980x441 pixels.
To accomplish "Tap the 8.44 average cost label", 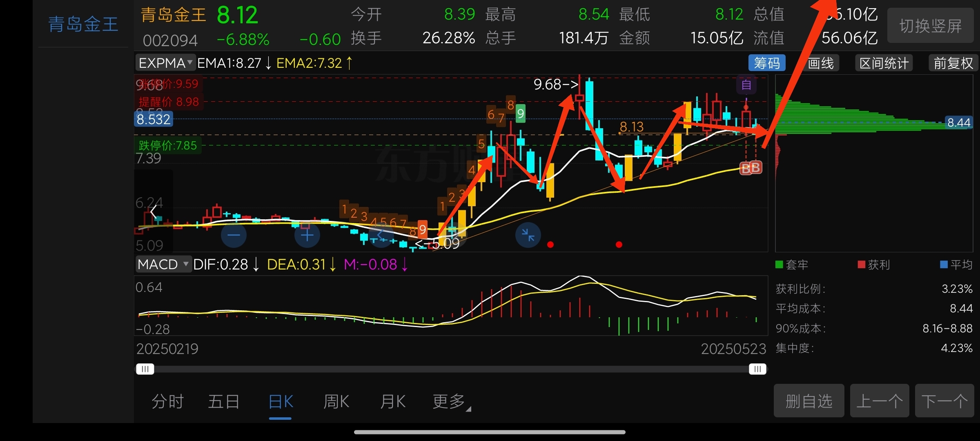I will 958,122.
